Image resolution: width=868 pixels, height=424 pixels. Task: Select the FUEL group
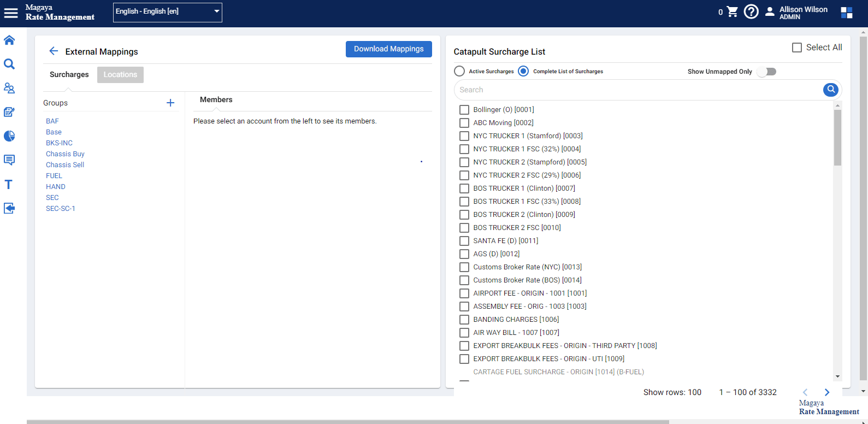coord(54,176)
